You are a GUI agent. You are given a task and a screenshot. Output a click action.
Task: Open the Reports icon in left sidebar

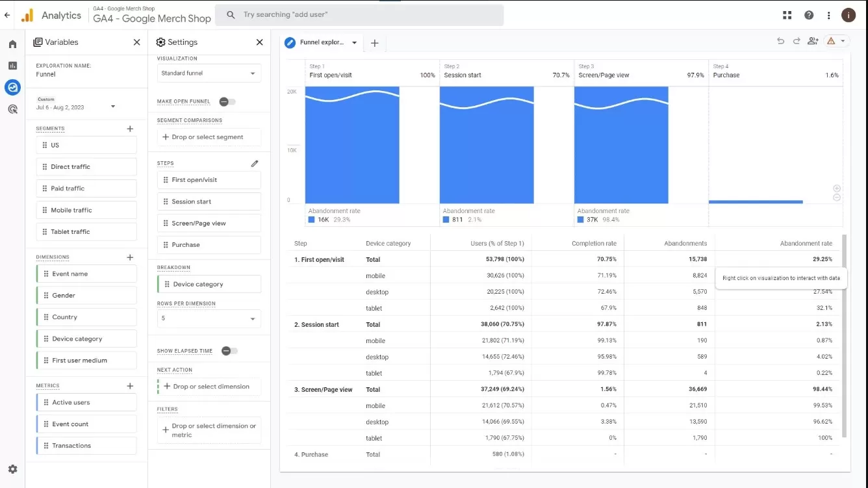(12, 66)
